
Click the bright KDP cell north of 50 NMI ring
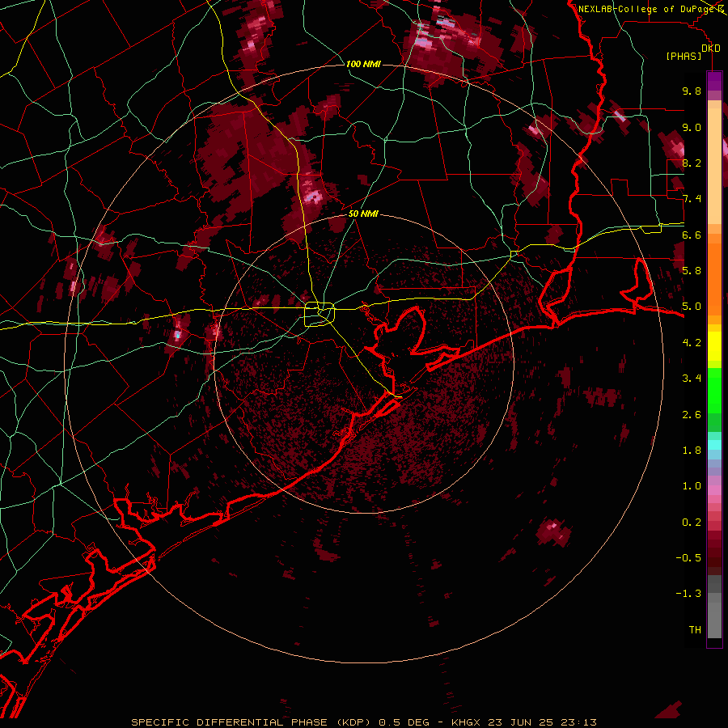311,196
